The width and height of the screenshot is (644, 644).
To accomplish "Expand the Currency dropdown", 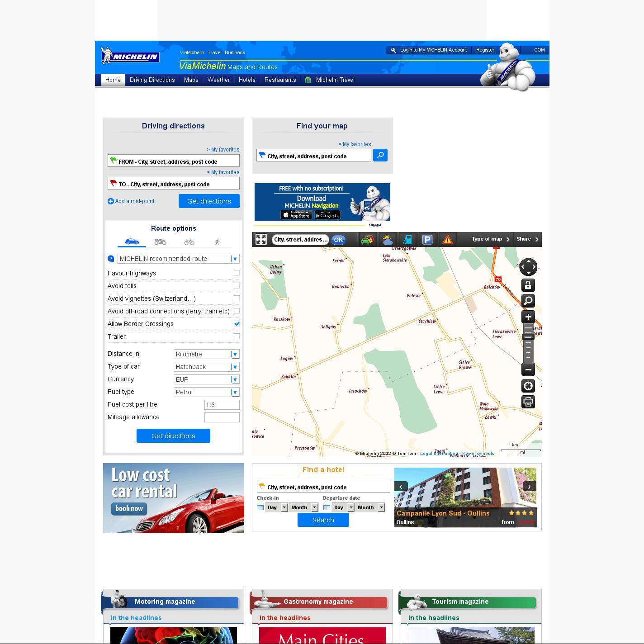I will point(207,379).
